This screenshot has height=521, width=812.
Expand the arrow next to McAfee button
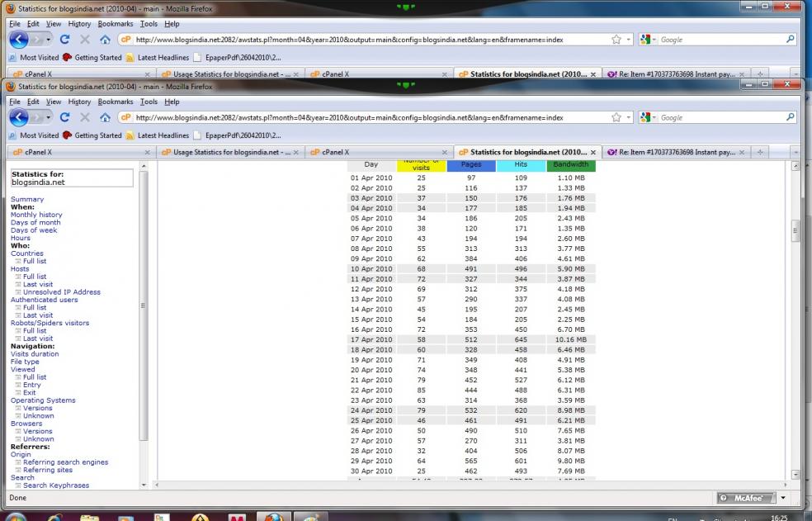pos(783,498)
